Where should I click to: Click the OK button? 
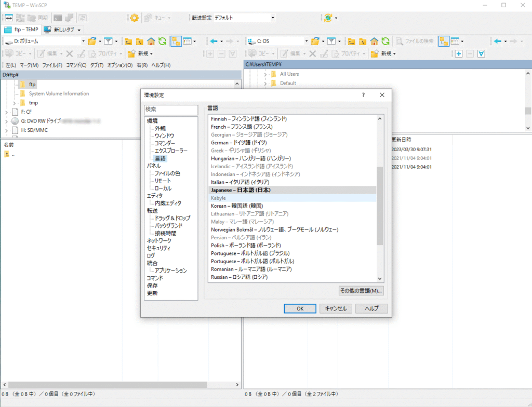pyautogui.click(x=300, y=309)
